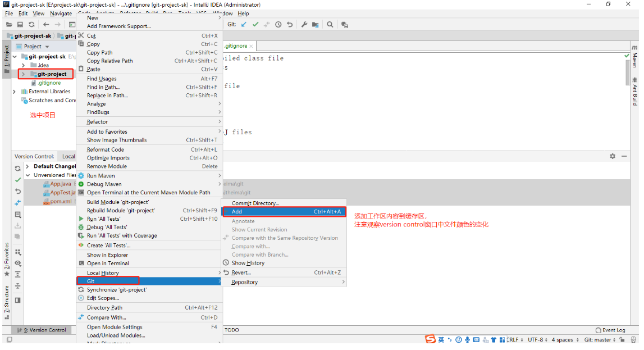Viewport: 644px width, 350px height.
Task: Click the save all disk icon
Action: (20, 25)
